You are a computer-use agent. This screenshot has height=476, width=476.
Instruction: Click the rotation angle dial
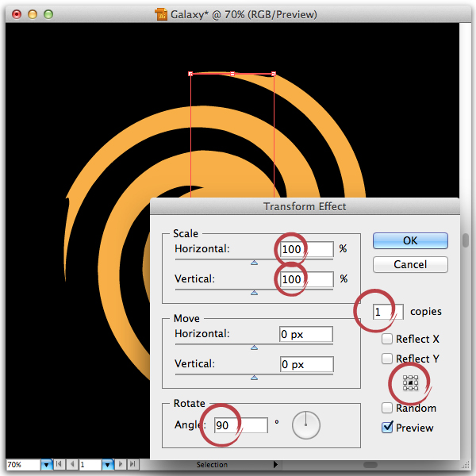[x=306, y=425]
